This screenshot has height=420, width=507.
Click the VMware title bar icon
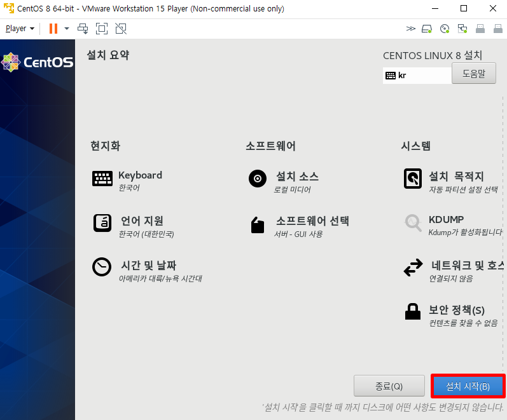click(9, 8)
